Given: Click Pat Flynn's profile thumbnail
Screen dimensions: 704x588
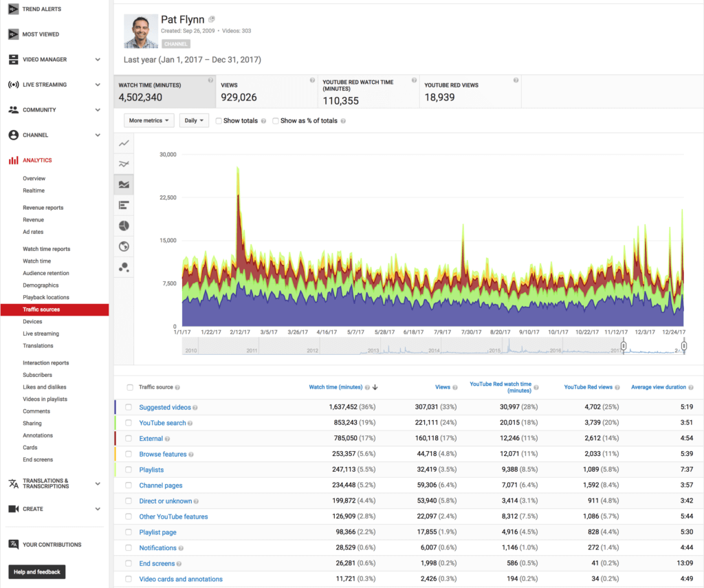Looking at the screenshot, I should [x=141, y=31].
